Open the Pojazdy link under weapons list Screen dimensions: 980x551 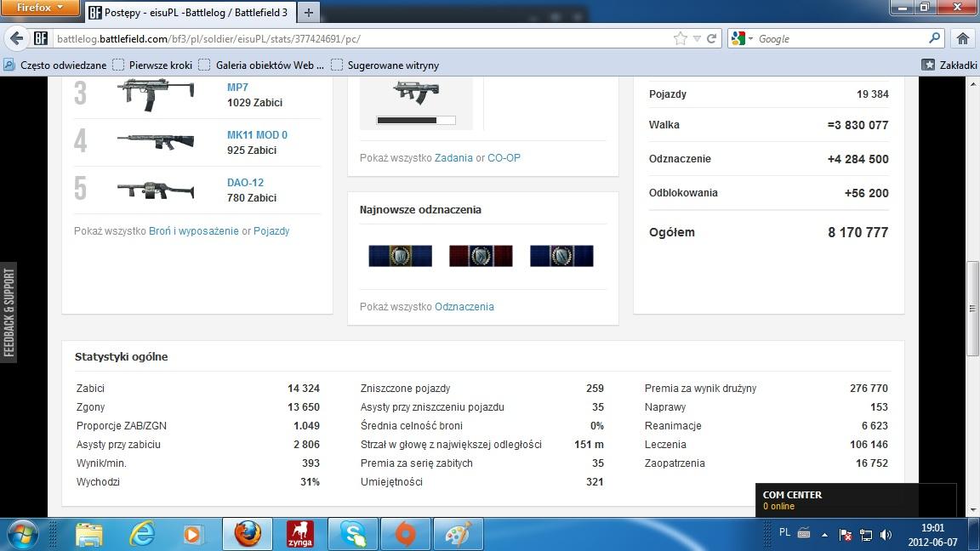pos(271,231)
